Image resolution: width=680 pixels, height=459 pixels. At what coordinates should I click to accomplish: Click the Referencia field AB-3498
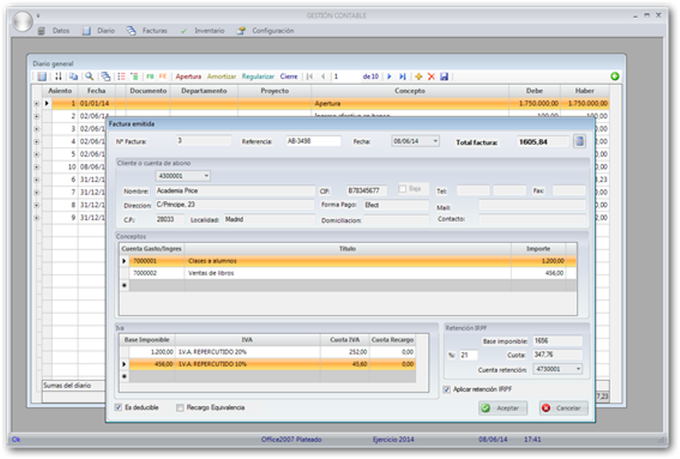click(313, 141)
